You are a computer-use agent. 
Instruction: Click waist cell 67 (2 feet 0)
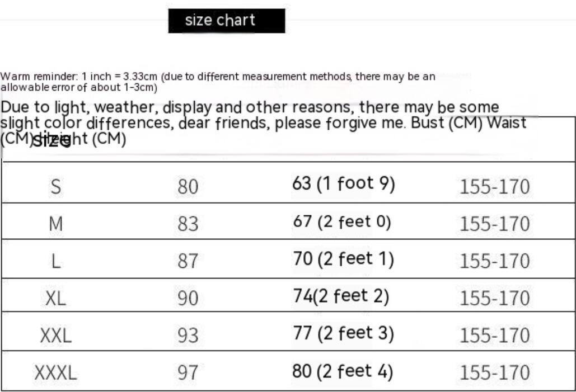tap(342, 222)
